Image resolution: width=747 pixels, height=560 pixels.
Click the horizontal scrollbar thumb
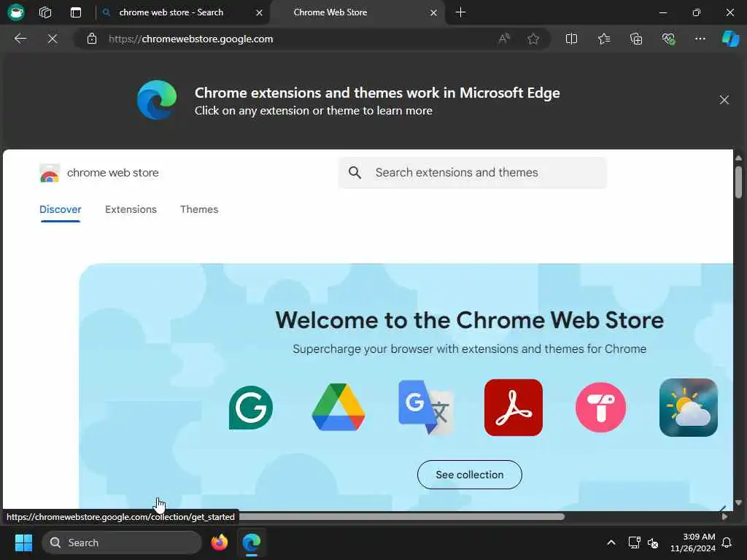click(400, 517)
